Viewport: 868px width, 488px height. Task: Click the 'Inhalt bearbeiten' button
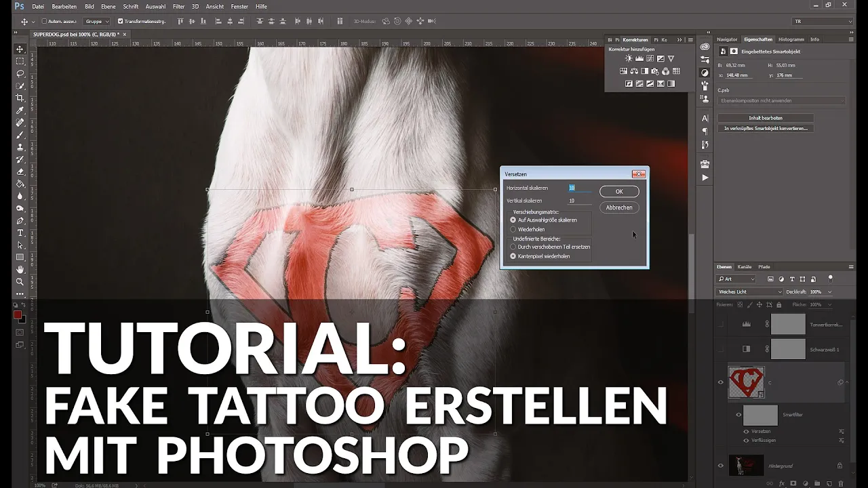coord(766,118)
